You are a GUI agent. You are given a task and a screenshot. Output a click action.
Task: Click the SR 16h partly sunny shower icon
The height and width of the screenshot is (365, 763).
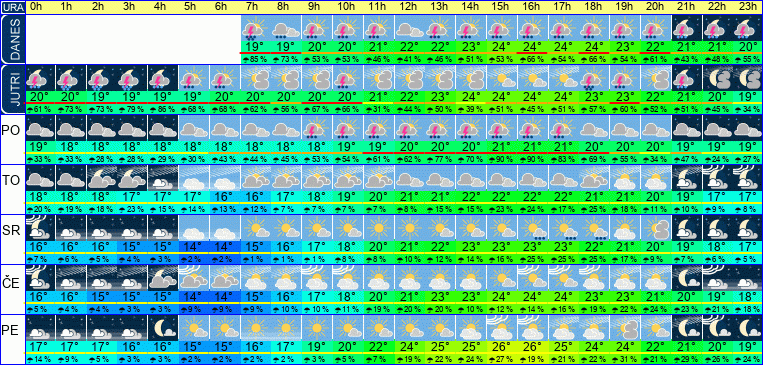[533, 228]
